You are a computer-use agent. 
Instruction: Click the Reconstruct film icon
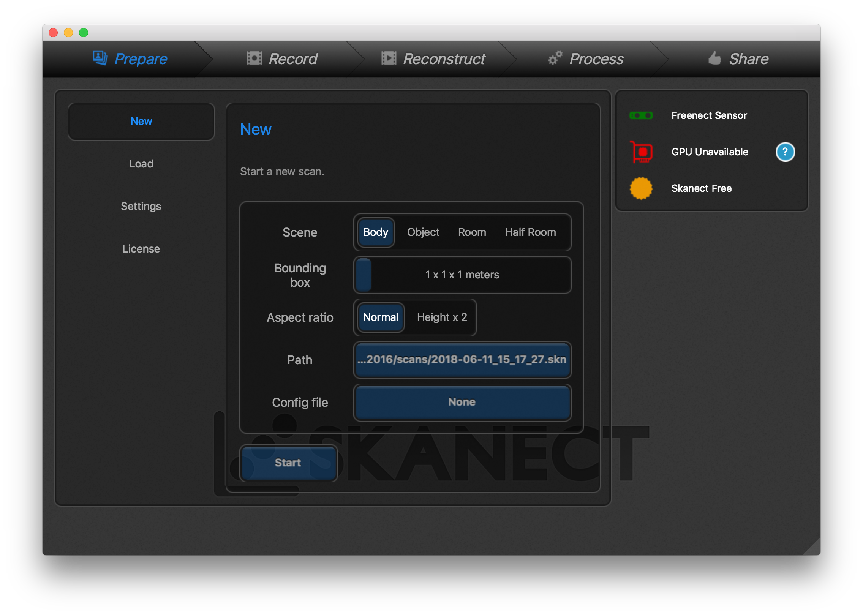point(389,58)
